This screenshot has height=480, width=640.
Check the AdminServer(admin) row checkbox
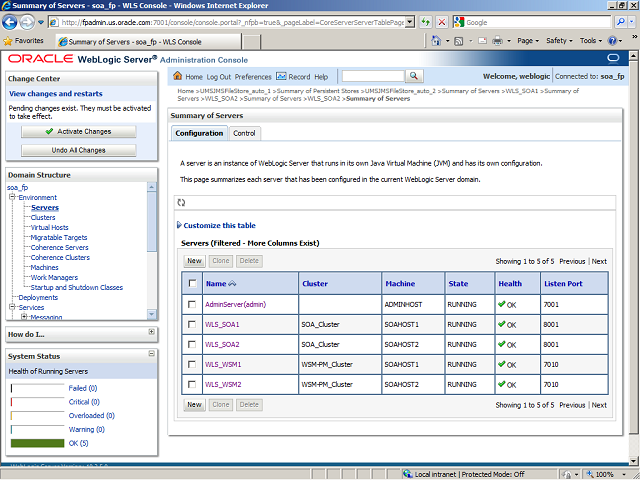click(192, 304)
